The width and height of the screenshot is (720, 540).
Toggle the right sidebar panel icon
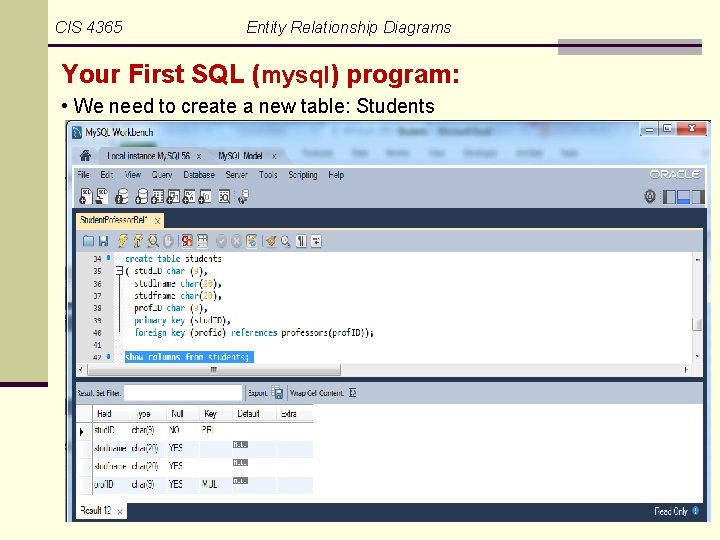tap(698, 197)
